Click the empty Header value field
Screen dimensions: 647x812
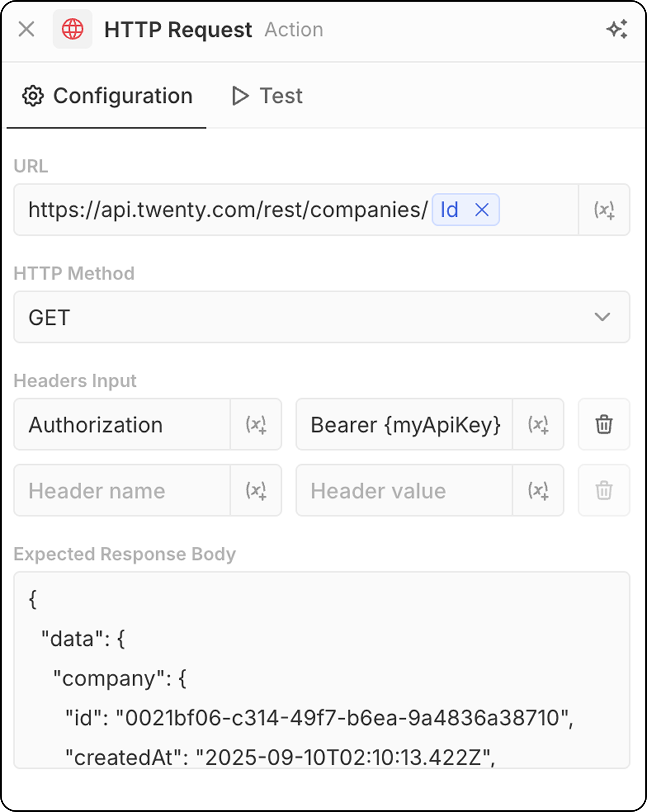[404, 490]
